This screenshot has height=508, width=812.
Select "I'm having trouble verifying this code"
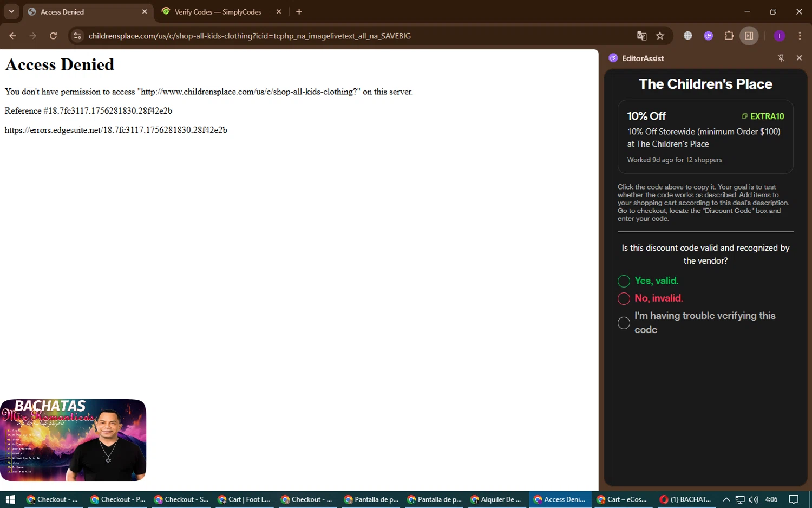697,323
